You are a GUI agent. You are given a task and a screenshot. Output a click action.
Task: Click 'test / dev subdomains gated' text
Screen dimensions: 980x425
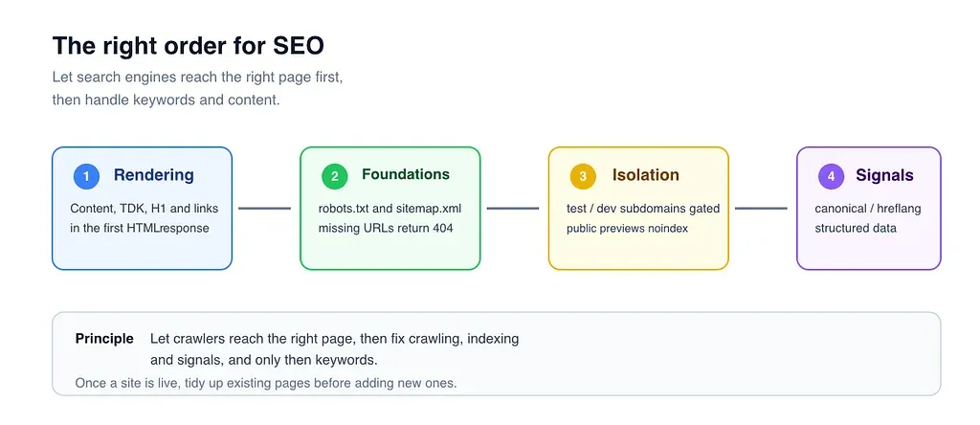click(643, 208)
